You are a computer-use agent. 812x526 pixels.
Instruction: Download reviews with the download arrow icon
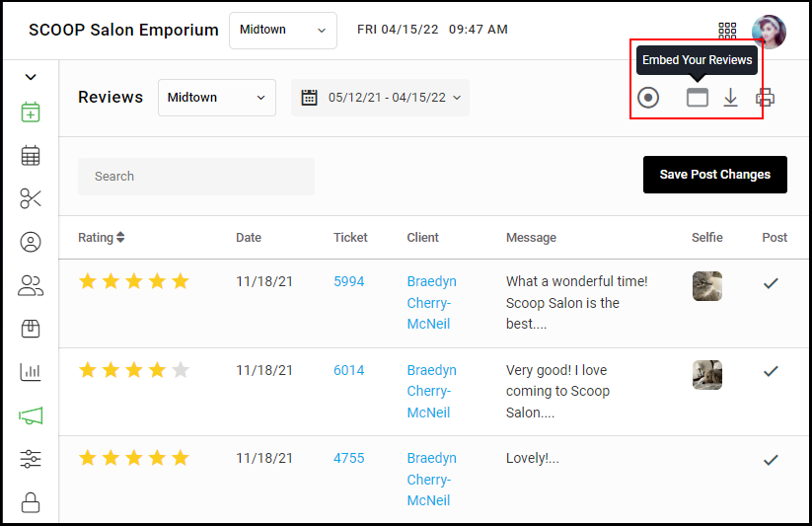(730, 98)
